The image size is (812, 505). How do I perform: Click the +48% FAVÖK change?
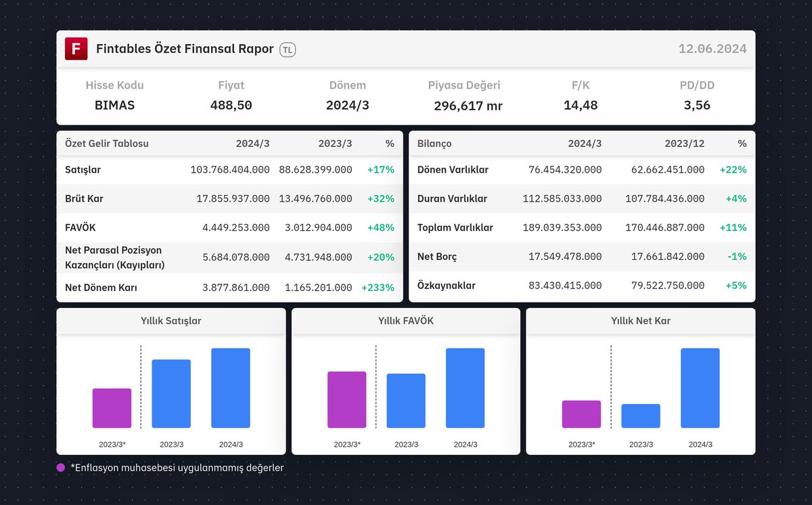point(381,228)
